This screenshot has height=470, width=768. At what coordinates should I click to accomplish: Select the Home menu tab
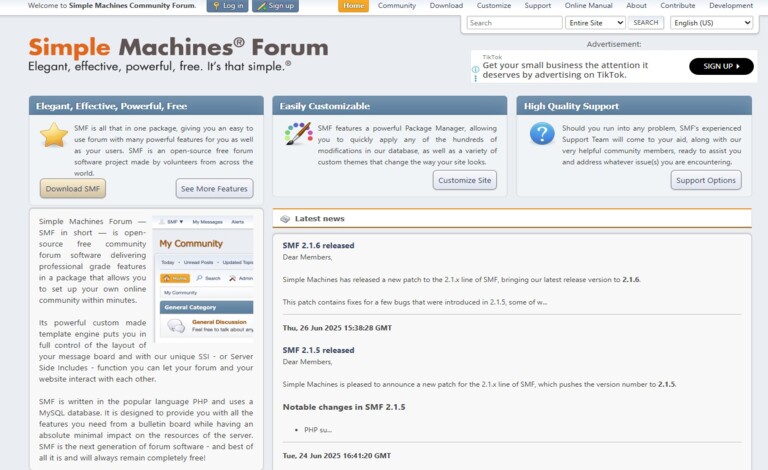(x=353, y=6)
